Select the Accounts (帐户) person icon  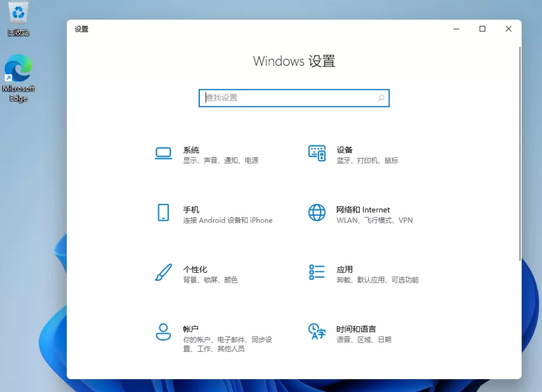pos(163,332)
